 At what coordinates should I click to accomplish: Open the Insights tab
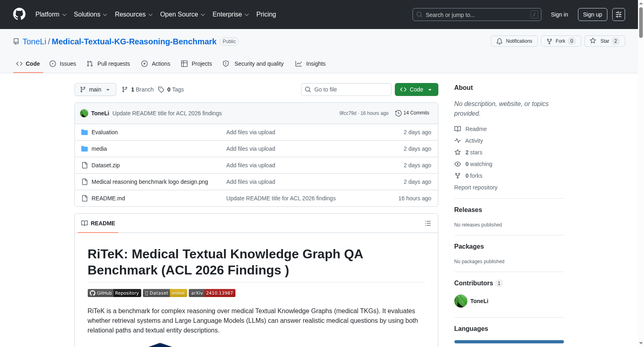click(x=310, y=64)
